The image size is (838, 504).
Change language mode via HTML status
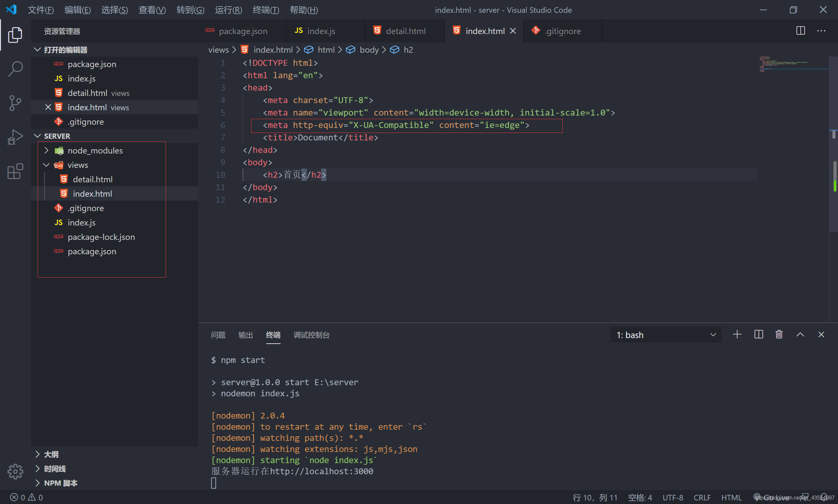click(731, 497)
